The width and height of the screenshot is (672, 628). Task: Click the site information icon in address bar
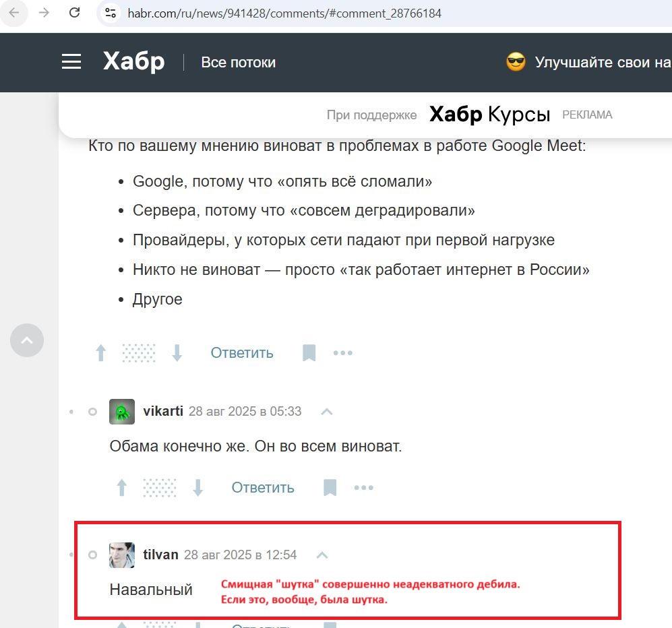tap(111, 13)
